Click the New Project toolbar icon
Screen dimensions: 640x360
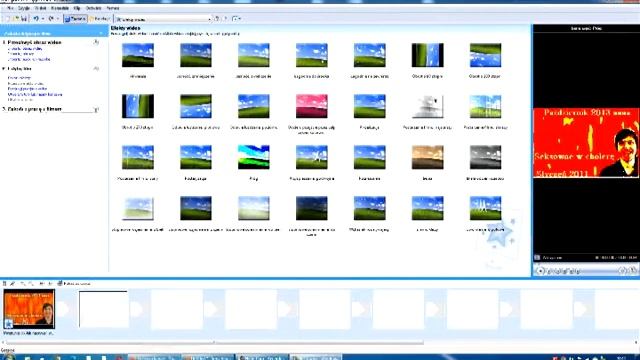8,19
